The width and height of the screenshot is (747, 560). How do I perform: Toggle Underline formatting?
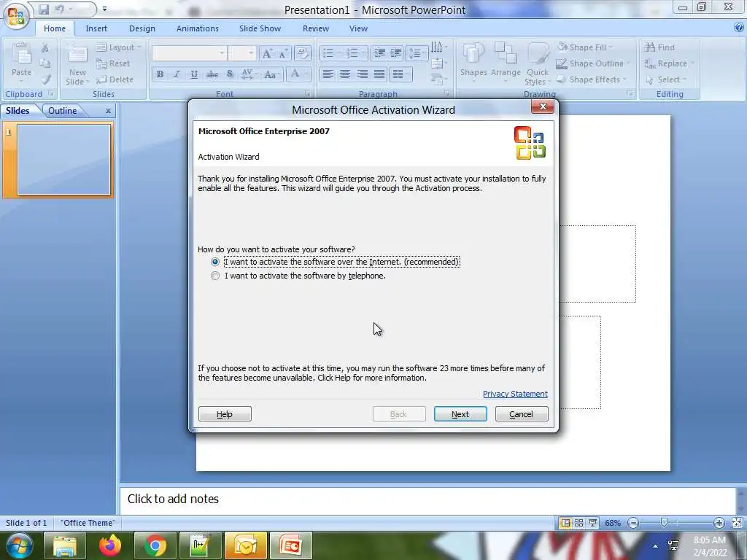point(194,74)
